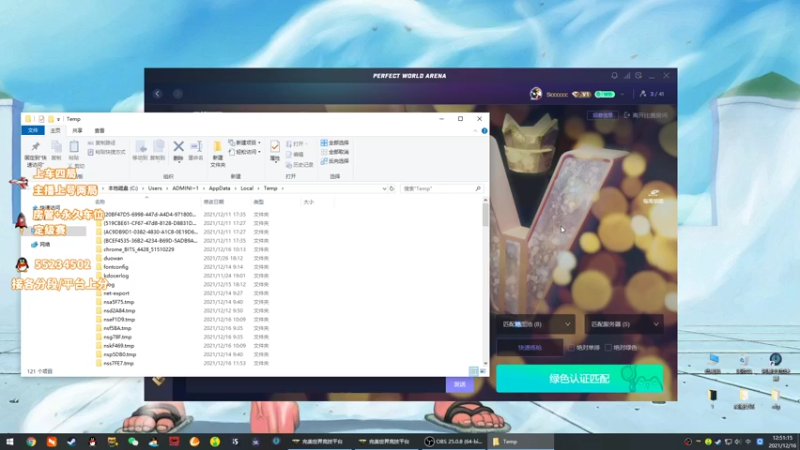Click the Windows Start button

click(x=10, y=442)
